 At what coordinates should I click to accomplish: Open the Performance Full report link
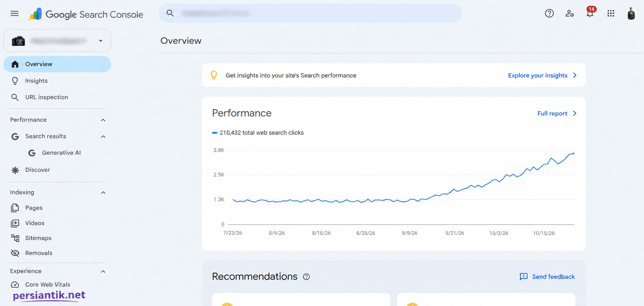pyautogui.click(x=557, y=113)
